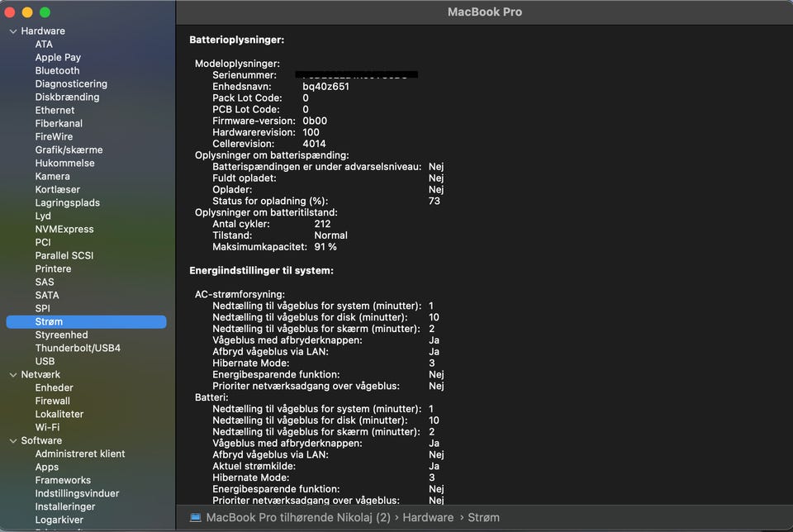The image size is (793, 532).
Task: Click device name value bq40z651
Action: pyautogui.click(x=325, y=87)
